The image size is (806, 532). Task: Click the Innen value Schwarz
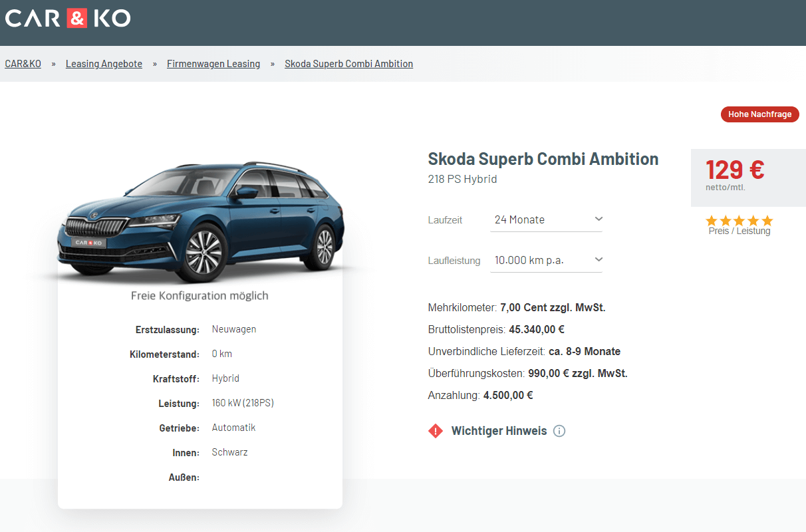[229, 452]
